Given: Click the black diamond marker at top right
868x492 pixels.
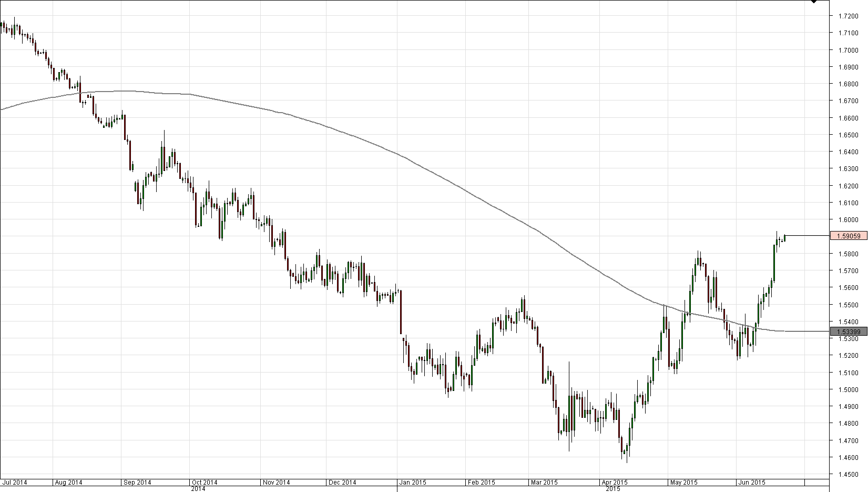Looking at the screenshot, I should 814,2.
